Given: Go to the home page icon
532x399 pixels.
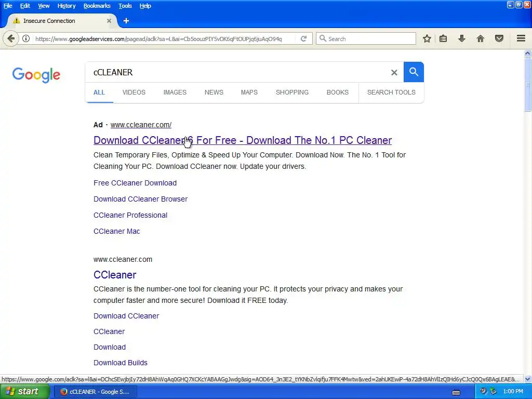Looking at the screenshot, I should (x=481, y=38).
